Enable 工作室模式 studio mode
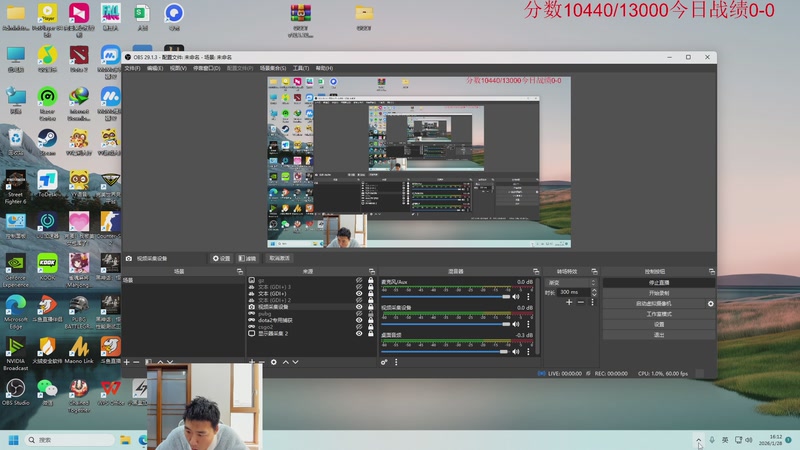This screenshot has height=450, width=800. click(659, 314)
